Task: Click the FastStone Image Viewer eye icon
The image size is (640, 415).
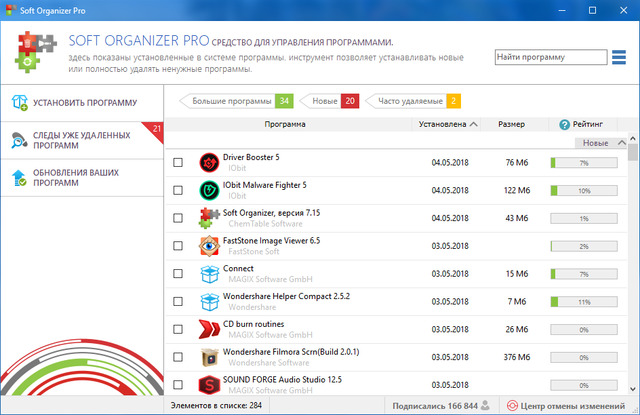Action: click(x=209, y=246)
